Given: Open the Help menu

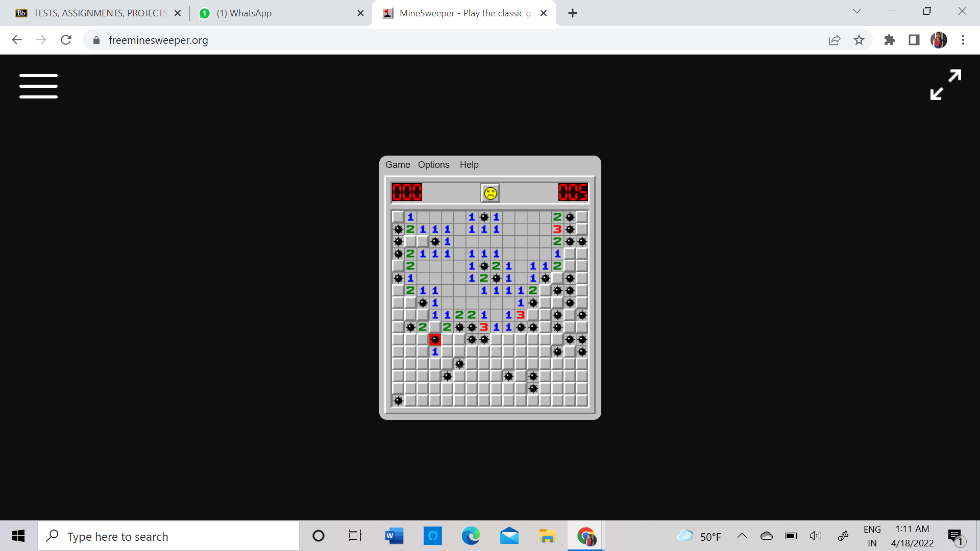Looking at the screenshot, I should (x=469, y=165).
